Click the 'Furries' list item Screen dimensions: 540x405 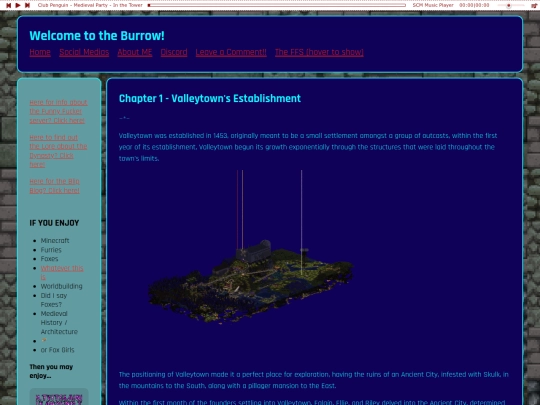(x=51, y=250)
